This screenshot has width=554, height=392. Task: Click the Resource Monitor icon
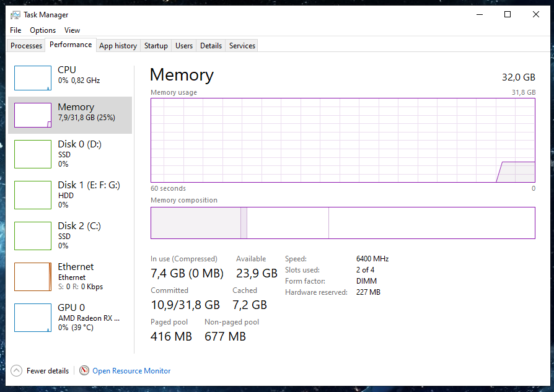point(84,370)
